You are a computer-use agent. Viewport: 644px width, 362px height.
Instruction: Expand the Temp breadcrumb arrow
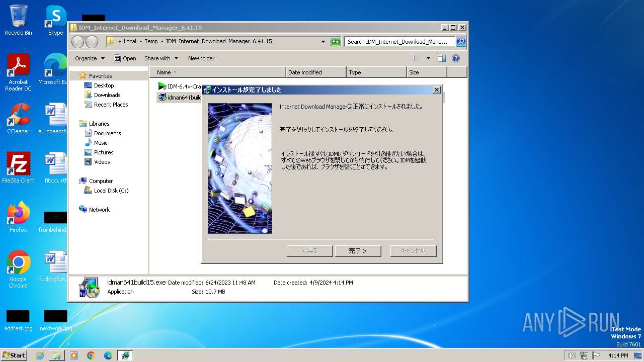[x=162, y=42]
